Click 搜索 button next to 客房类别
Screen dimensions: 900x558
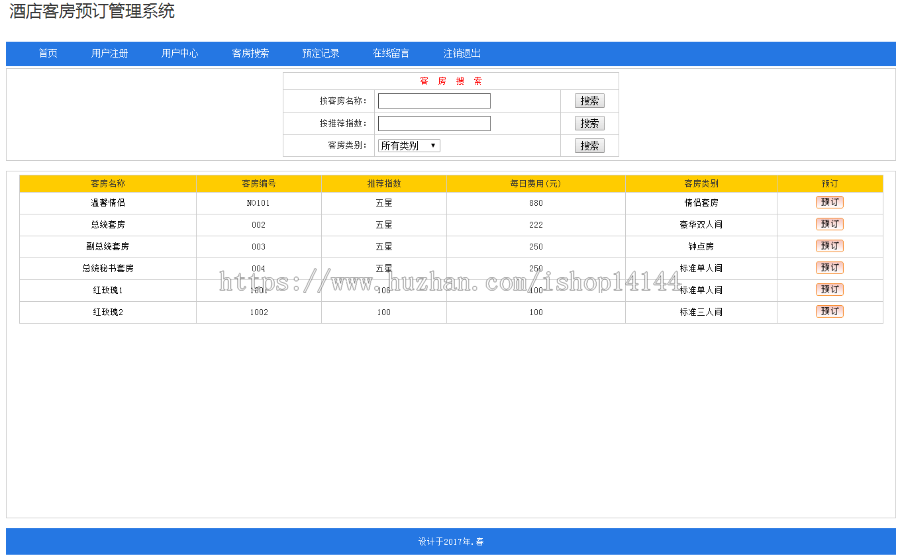point(589,146)
